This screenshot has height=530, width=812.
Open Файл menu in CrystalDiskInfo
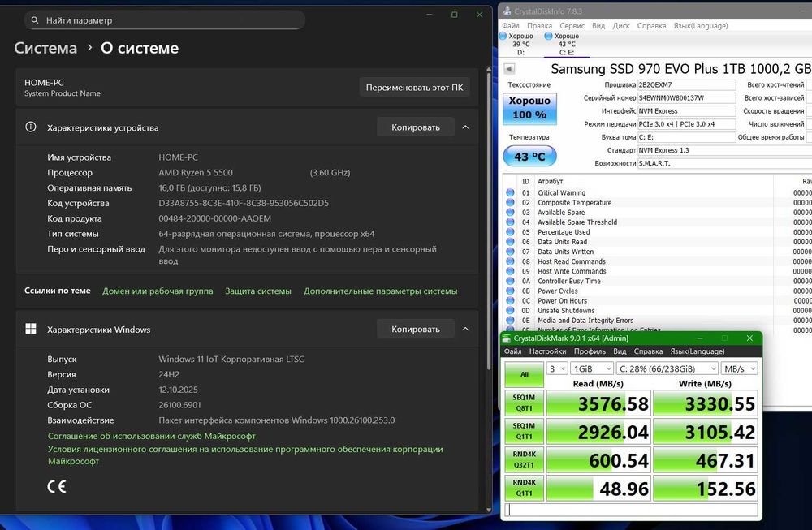point(511,26)
